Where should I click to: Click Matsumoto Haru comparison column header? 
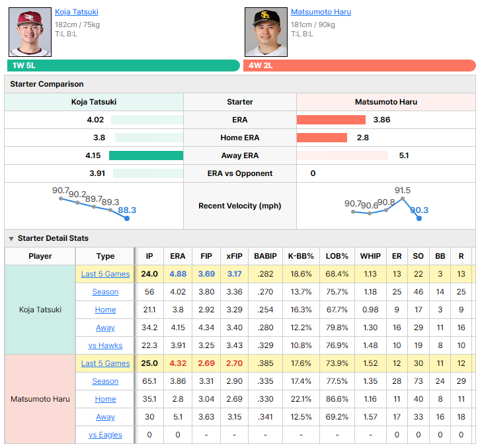tap(386, 102)
